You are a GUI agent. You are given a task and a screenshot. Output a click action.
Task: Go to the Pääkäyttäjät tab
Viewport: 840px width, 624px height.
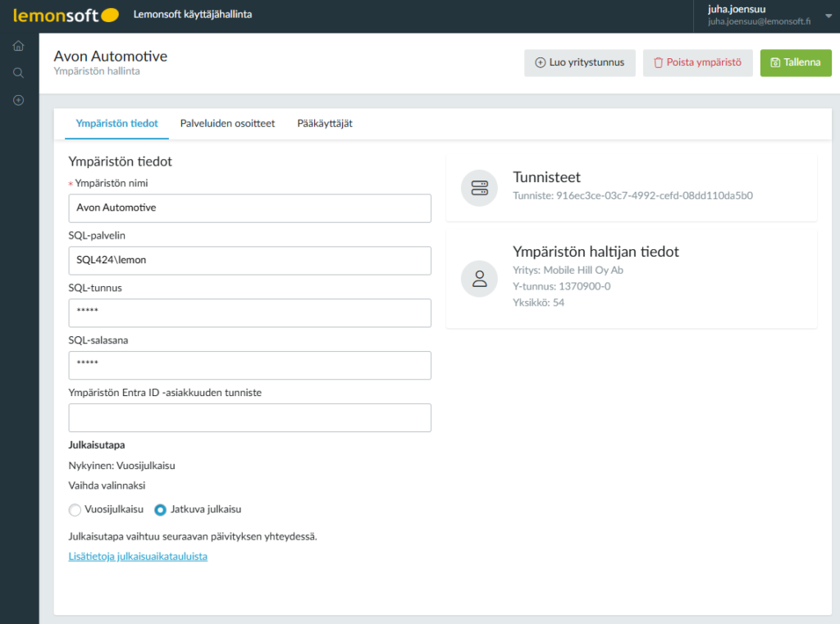coord(325,123)
